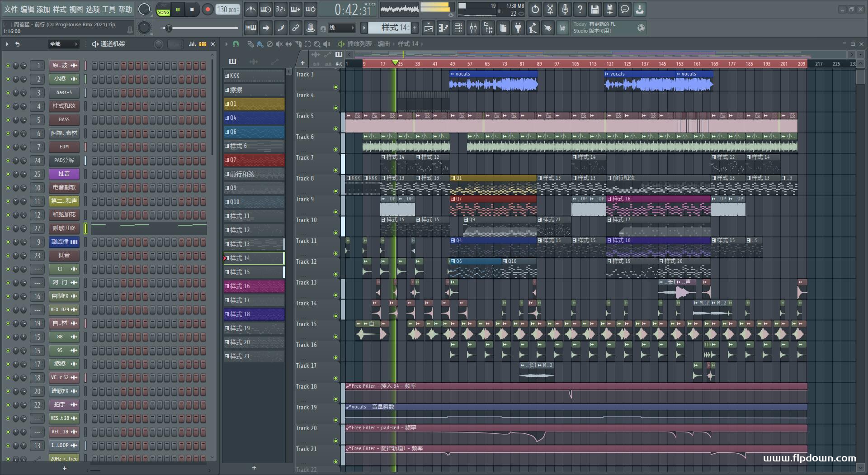Select the paint brush tool in playlist
This screenshot has height=475, width=868.
pyautogui.click(x=260, y=44)
